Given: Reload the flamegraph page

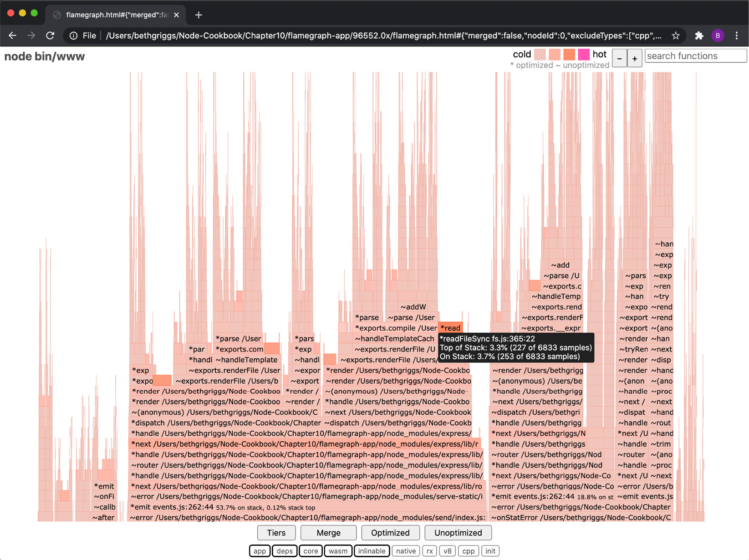Looking at the screenshot, I should tap(50, 35).
